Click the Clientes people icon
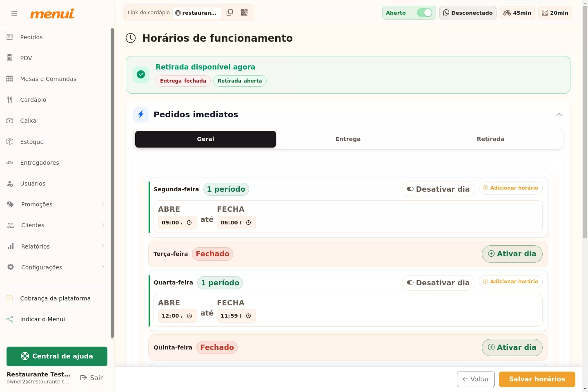Screen dimensions: 588x392 [x=11, y=225]
